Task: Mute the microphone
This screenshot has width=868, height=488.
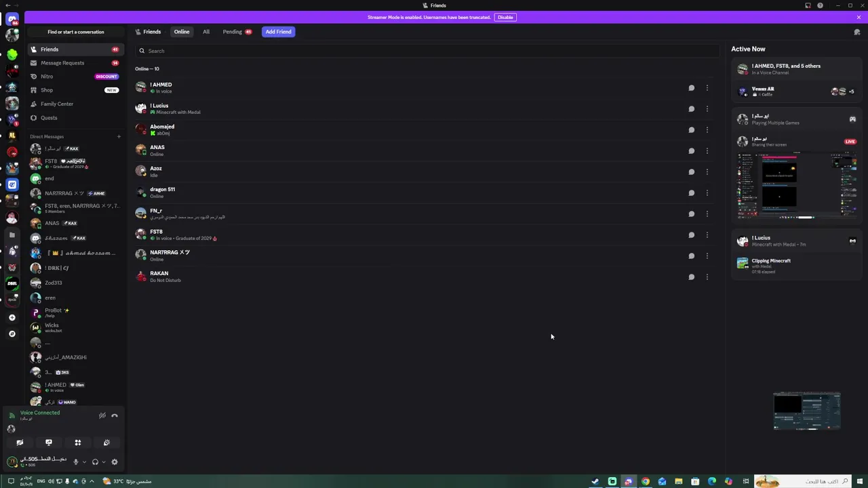Action: coord(76,462)
